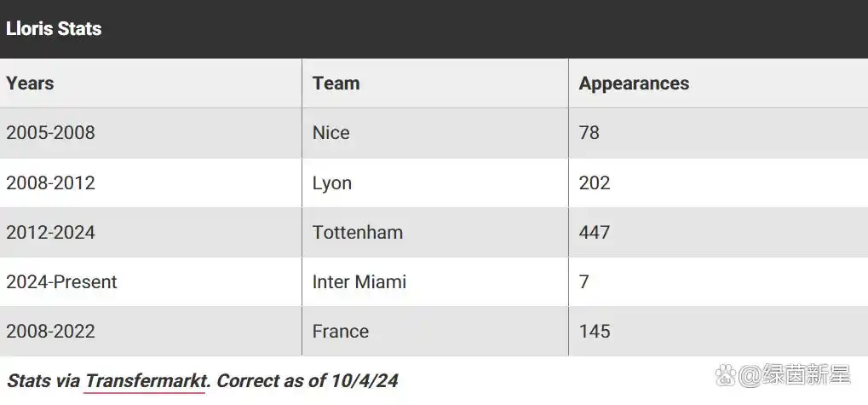The width and height of the screenshot is (868, 405).
Task: Click the Nice team cell
Action: click(x=435, y=133)
